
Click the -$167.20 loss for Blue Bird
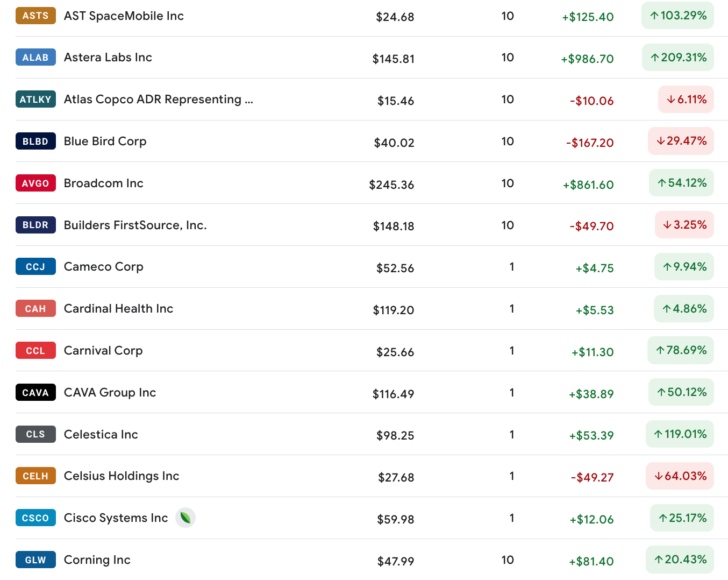pos(590,143)
